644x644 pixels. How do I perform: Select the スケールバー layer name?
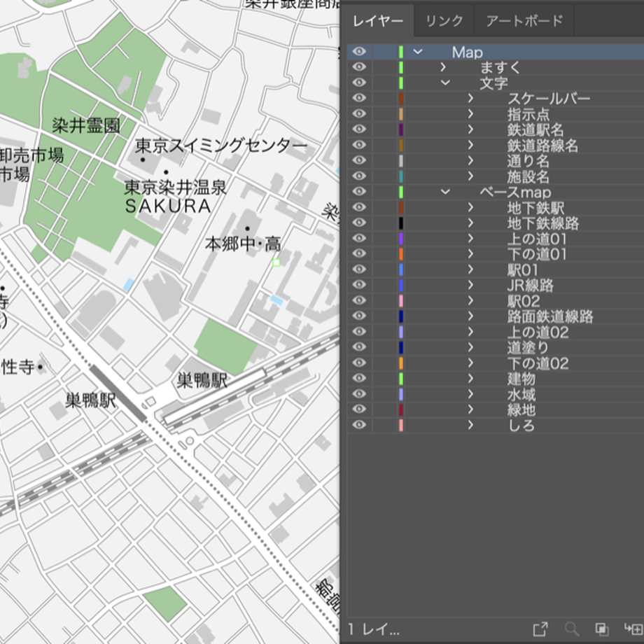(549, 99)
